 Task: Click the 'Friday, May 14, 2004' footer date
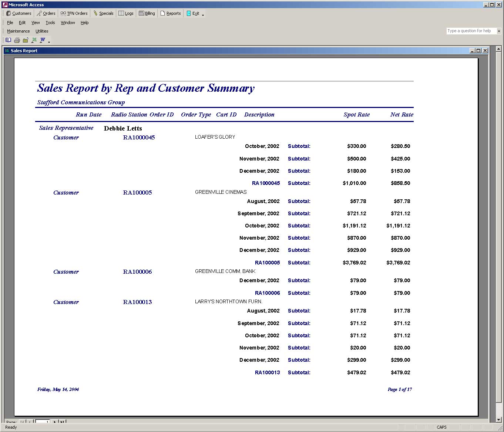pos(58,389)
